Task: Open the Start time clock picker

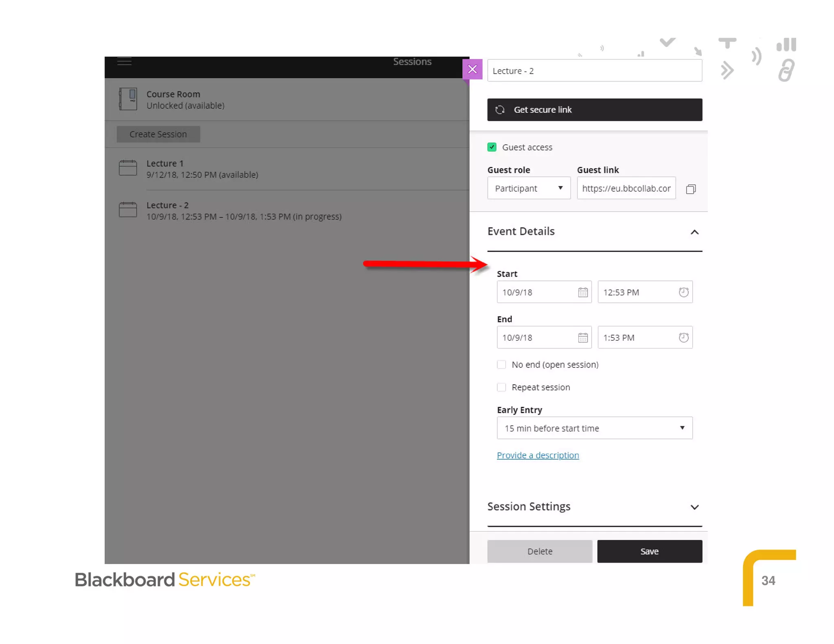Action: pos(683,292)
